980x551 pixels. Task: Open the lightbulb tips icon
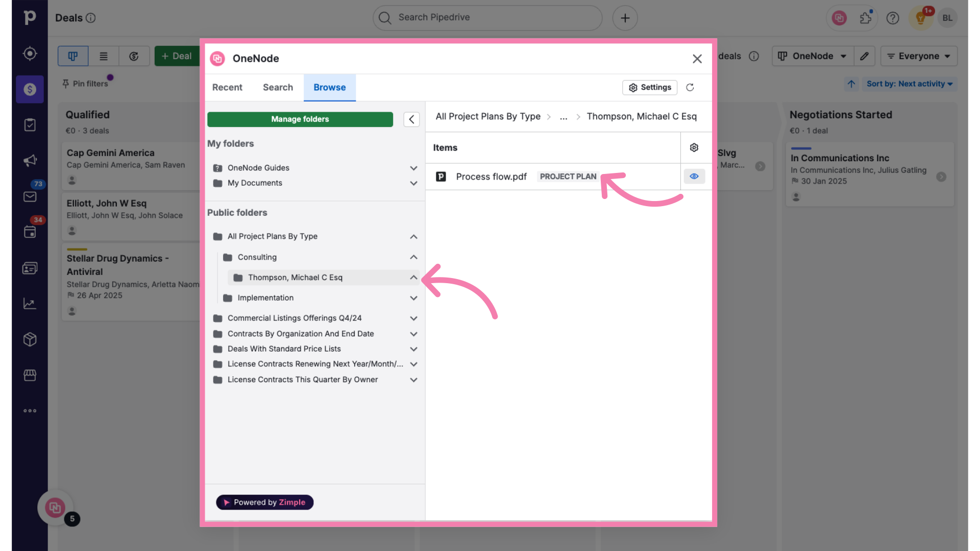coord(921,18)
